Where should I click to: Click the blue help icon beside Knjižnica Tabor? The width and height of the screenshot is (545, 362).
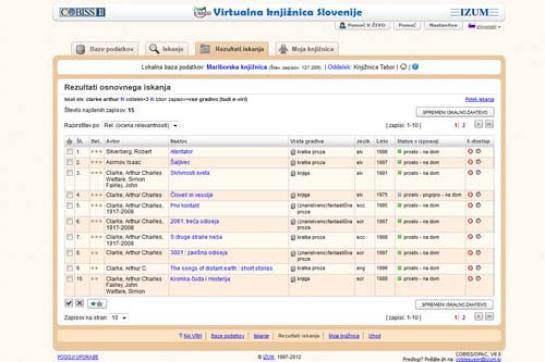point(415,66)
